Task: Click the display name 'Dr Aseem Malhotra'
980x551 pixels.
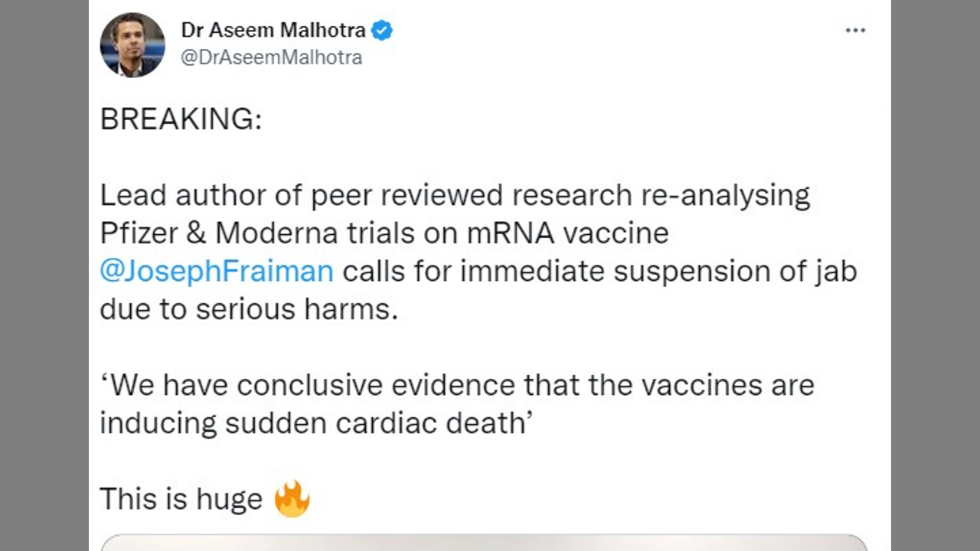Action: click(273, 31)
